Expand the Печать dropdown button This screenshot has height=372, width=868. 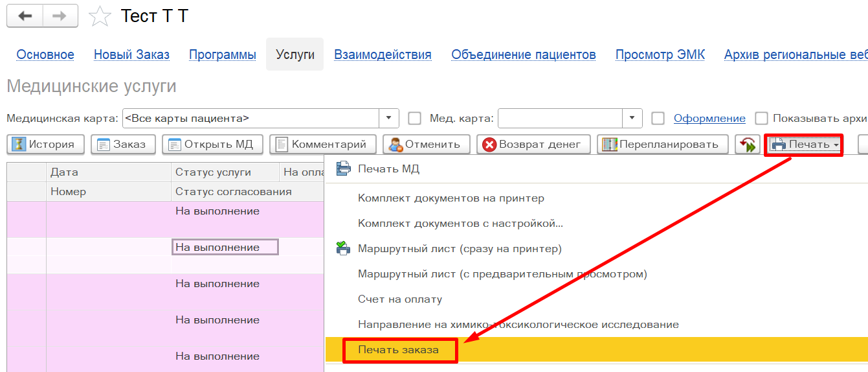pos(804,145)
